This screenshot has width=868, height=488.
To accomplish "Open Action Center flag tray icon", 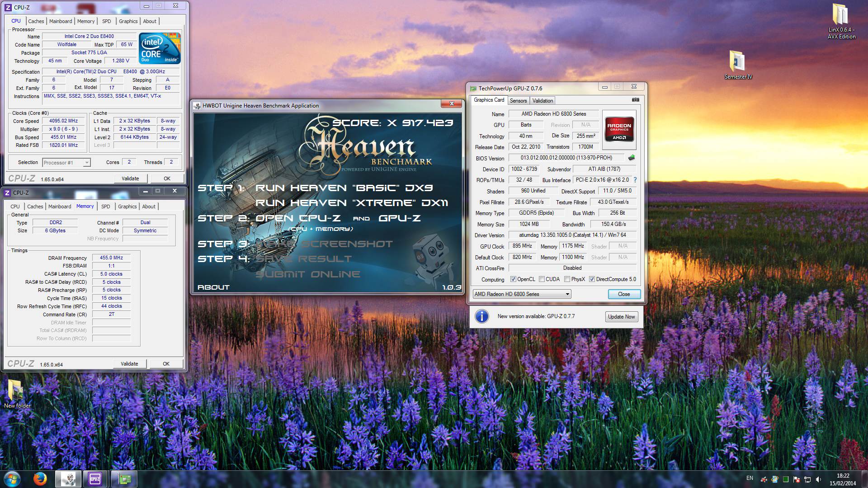I will point(797,479).
